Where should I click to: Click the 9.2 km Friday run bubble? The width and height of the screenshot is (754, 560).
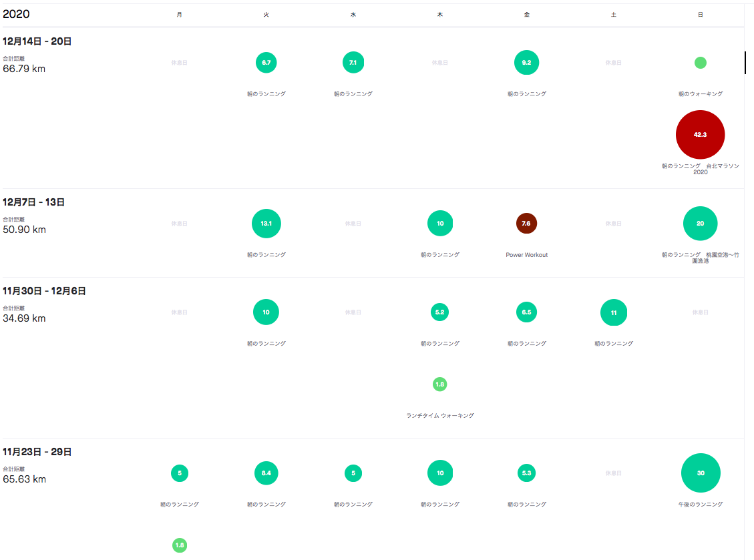(526, 63)
